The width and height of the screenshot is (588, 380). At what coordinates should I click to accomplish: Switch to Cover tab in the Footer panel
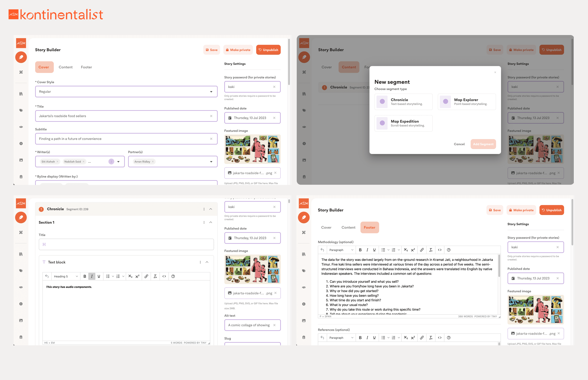tap(326, 227)
